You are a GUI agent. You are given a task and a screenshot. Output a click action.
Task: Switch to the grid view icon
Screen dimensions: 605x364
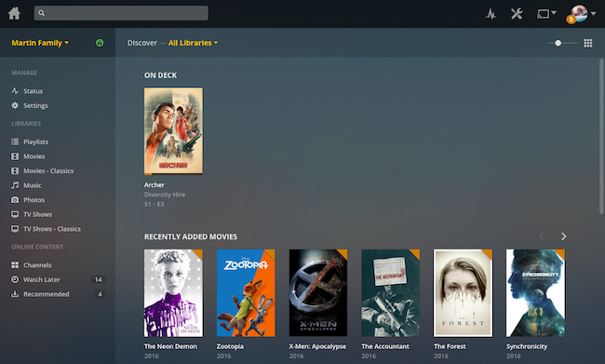587,43
